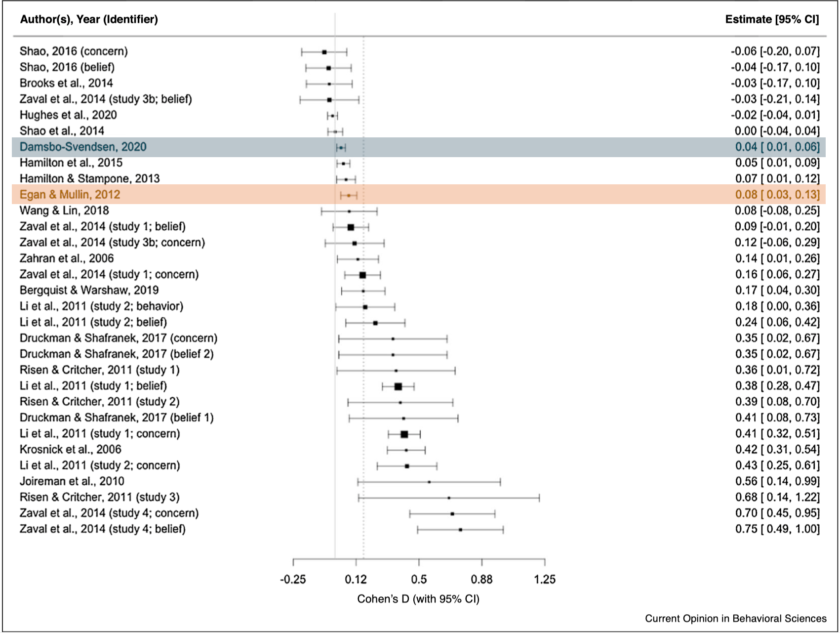Click the 1.25 axis tick label
The height and width of the screenshot is (633, 840).
[544, 579]
